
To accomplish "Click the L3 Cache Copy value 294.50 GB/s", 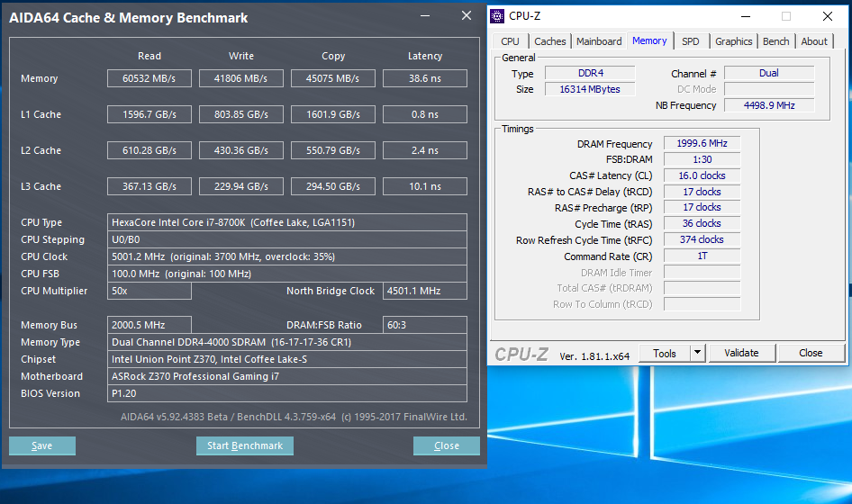I will point(333,186).
